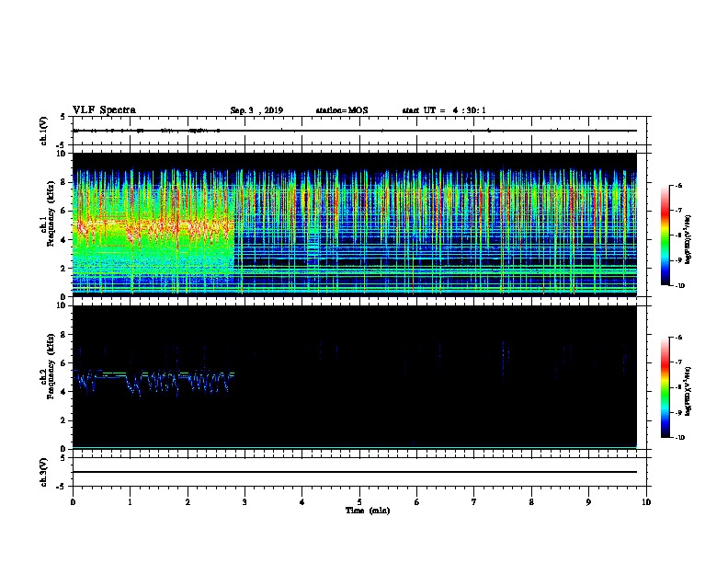This screenshot has height=563, width=728.
Task: Click the 'Time (min)' x-axis label
Action: 368,511
